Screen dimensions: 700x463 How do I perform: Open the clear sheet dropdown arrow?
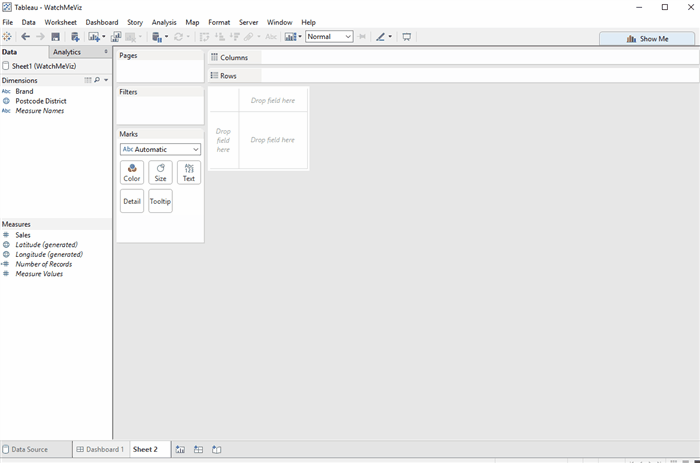click(x=140, y=37)
